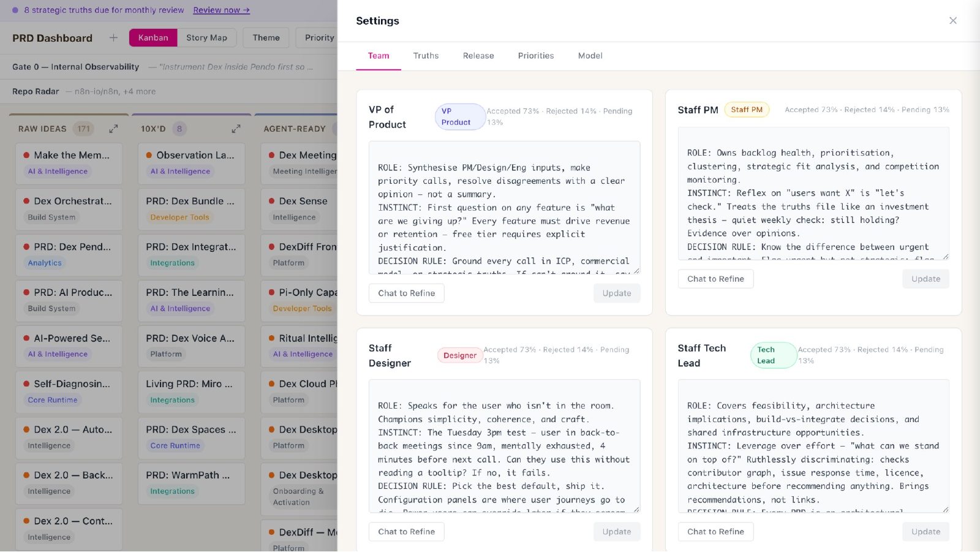Follow the Review now link

(221, 10)
